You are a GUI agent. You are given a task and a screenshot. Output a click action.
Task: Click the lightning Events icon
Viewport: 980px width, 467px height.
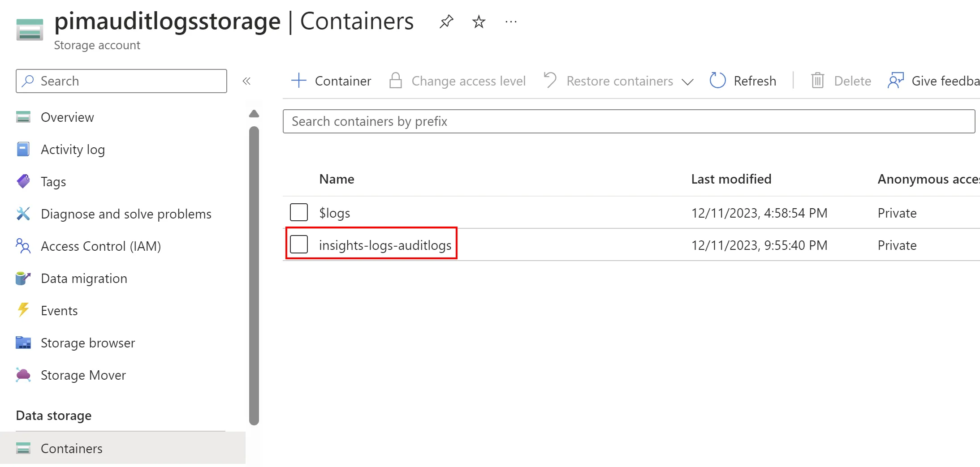tap(23, 310)
